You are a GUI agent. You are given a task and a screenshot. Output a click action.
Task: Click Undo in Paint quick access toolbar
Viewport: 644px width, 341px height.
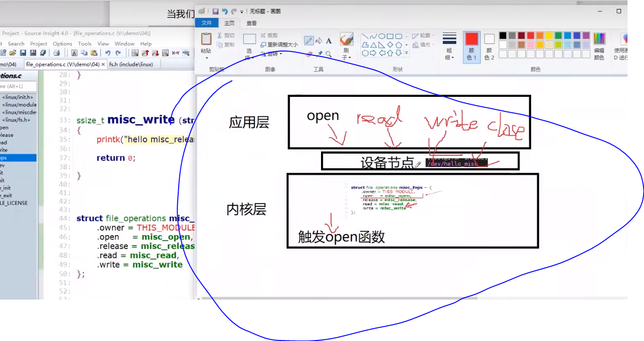pyautogui.click(x=225, y=11)
